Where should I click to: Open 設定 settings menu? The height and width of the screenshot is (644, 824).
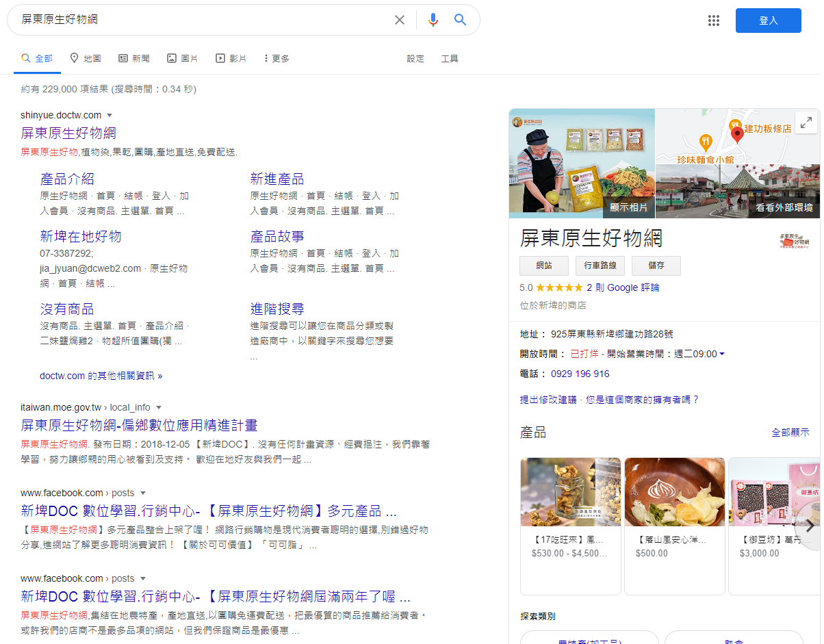415,59
